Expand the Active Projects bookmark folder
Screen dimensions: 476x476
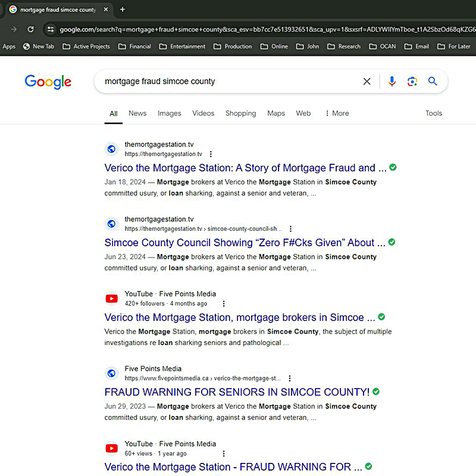(86, 46)
